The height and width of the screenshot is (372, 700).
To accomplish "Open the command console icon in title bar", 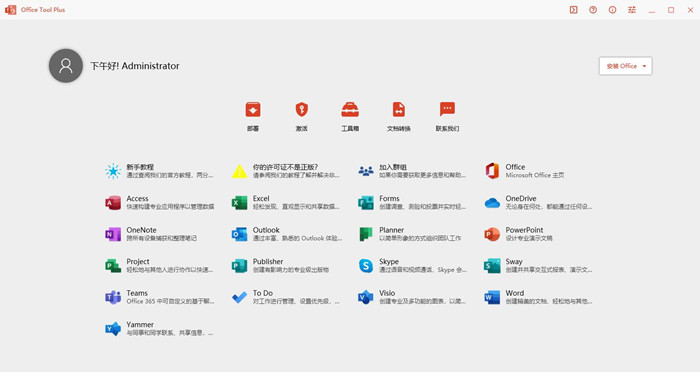I will (574, 10).
